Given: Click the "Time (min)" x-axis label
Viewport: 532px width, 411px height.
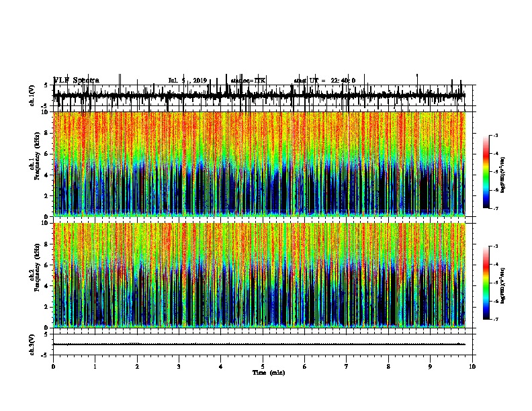Looking at the screenshot, I should (269, 373).
